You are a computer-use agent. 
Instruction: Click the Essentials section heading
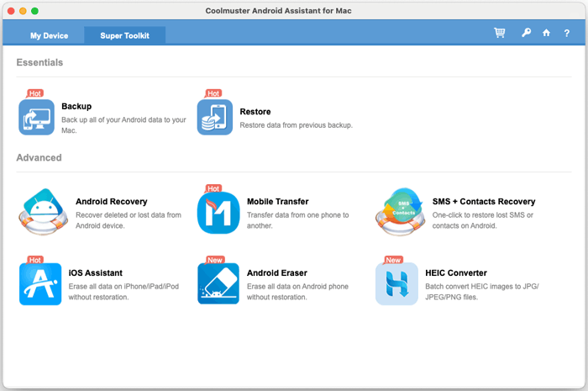(39, 62)
